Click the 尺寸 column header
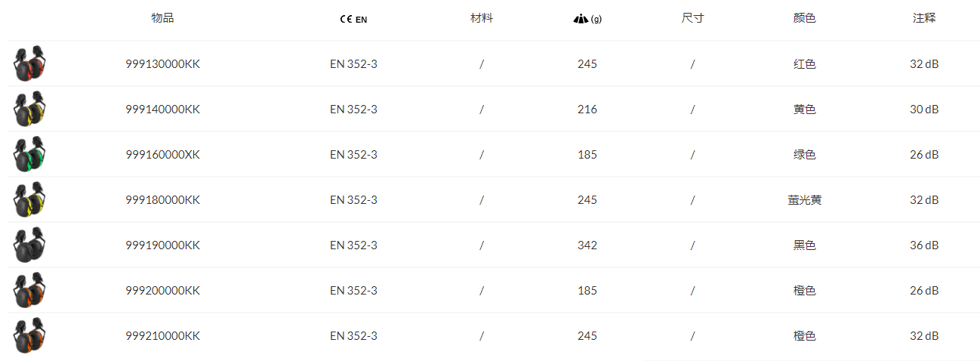 click(x=692, y=18)
